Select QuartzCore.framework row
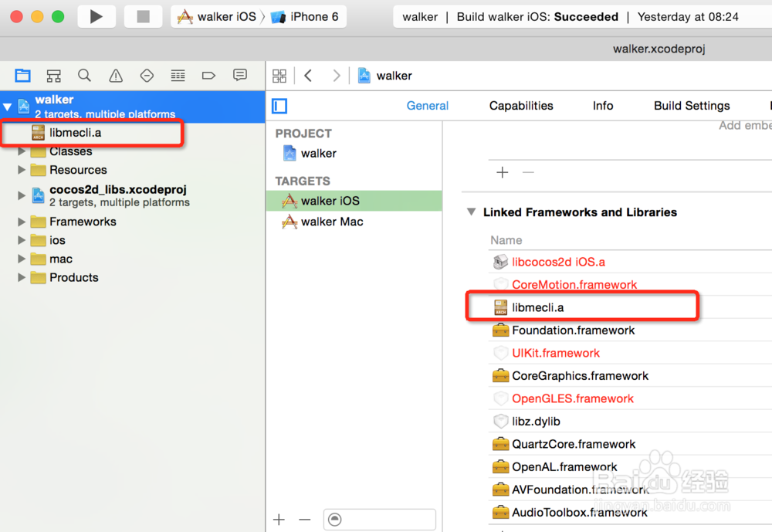Viewport: 772px width, 532px height. [630, 444]
